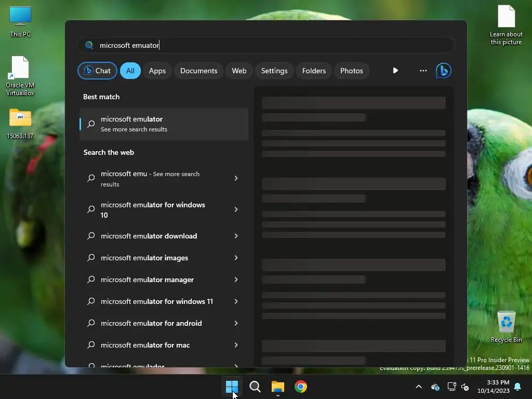This screenshot has height=399, width=532.
Task: Open the network tray icon
Action: point(451,387)
